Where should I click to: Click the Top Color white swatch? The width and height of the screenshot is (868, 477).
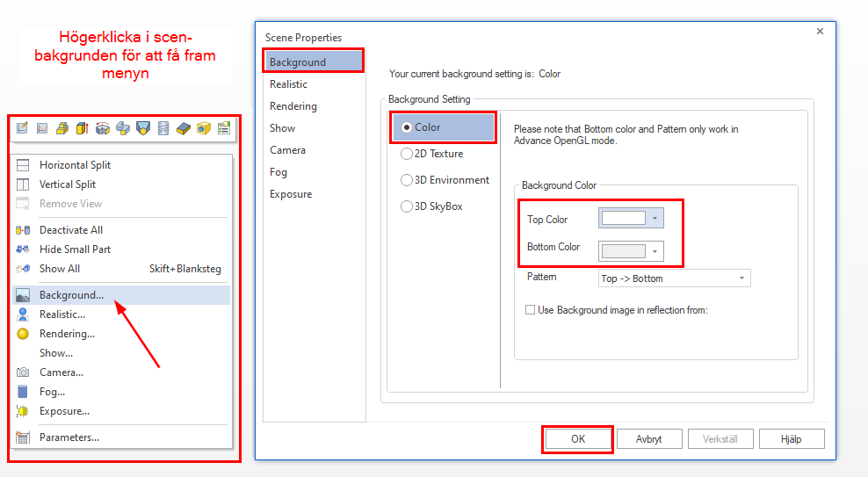[623, 218]
